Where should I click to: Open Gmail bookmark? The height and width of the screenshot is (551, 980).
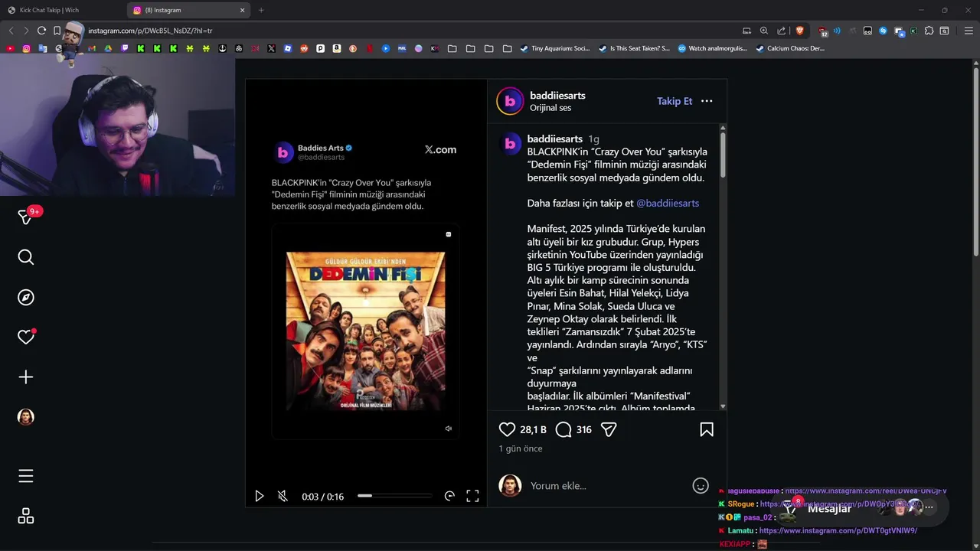point(92,48)
